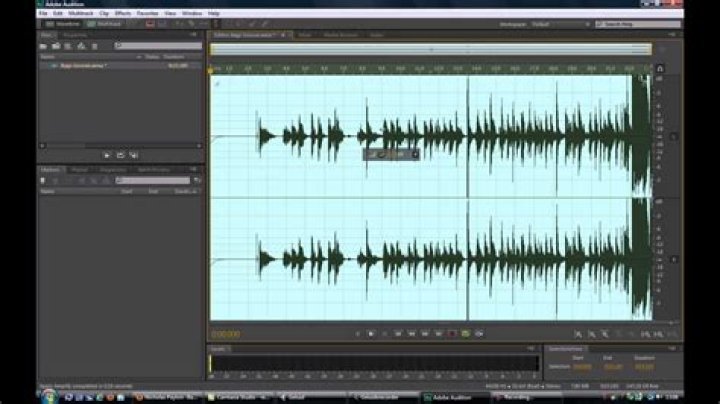
Task: Open the Effects menu
Action: coord(123,13)
